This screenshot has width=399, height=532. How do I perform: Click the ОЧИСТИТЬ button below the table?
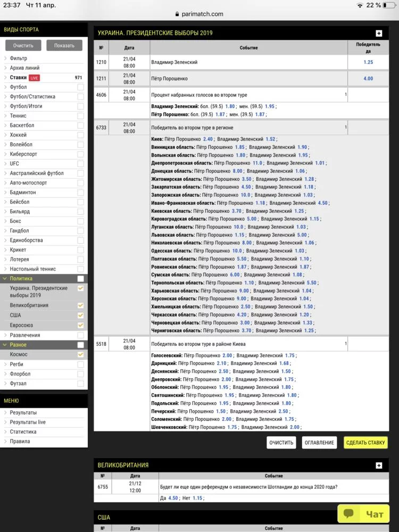coord(281,443)
